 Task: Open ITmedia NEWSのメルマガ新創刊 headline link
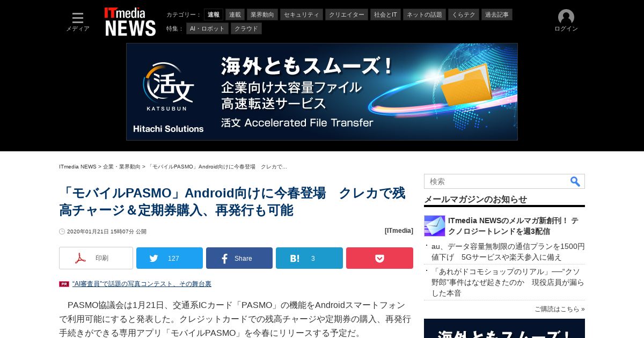coord(513,226)
